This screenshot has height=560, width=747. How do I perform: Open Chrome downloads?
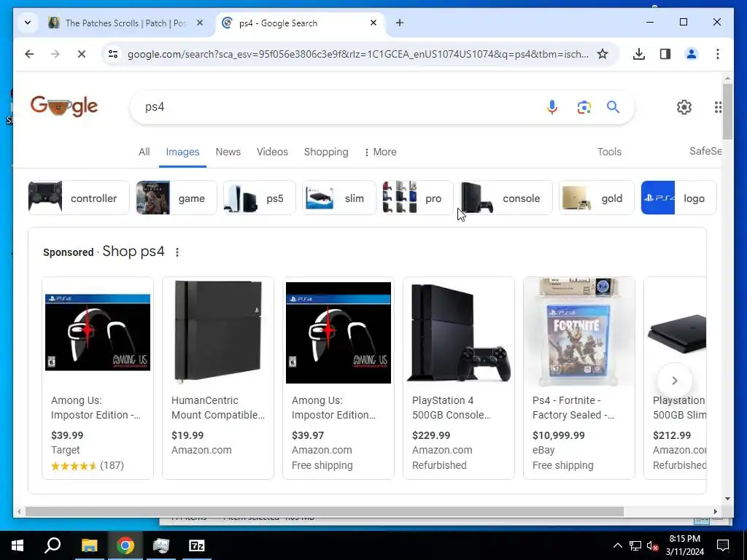point(639,54)
